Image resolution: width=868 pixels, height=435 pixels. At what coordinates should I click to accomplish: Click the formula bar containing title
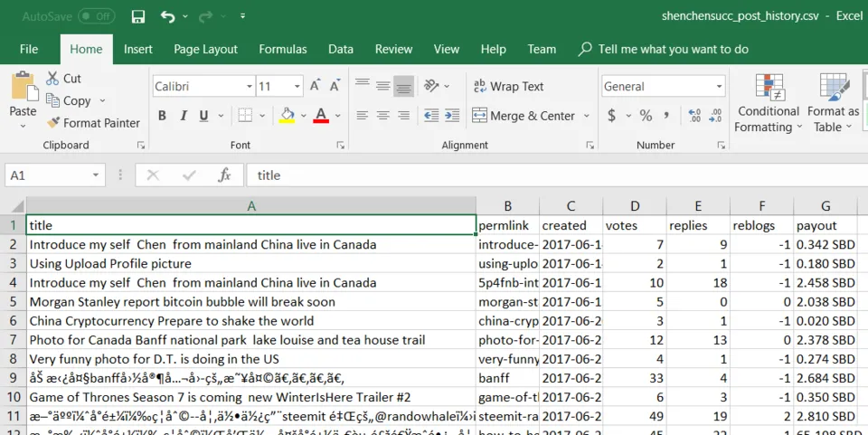tap(557, 175)
